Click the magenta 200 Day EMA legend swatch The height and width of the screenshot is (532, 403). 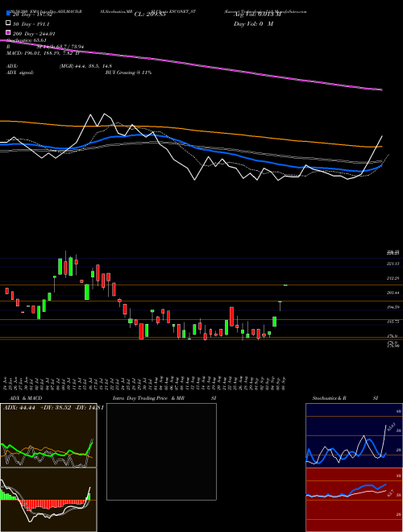[x=8, y=33]
